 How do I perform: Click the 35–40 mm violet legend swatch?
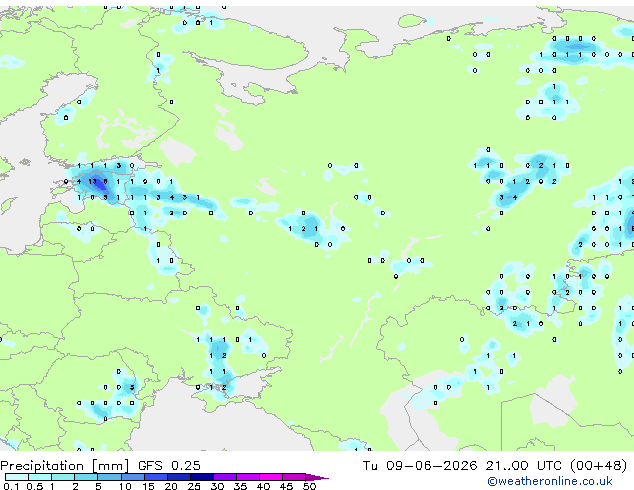pyautogui.click(x=248, y=477)
